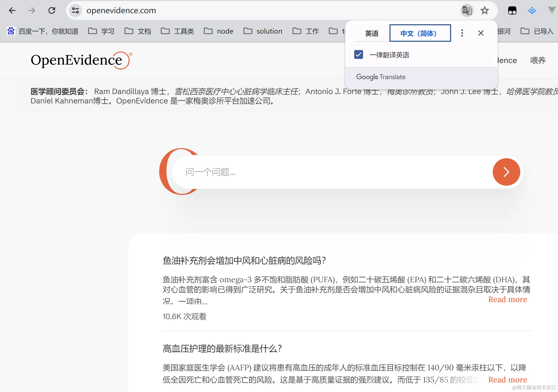Click Read more under fish oil question
Image resolution: width=558 pixels, height=392 pixels.
tap(507, 299)
